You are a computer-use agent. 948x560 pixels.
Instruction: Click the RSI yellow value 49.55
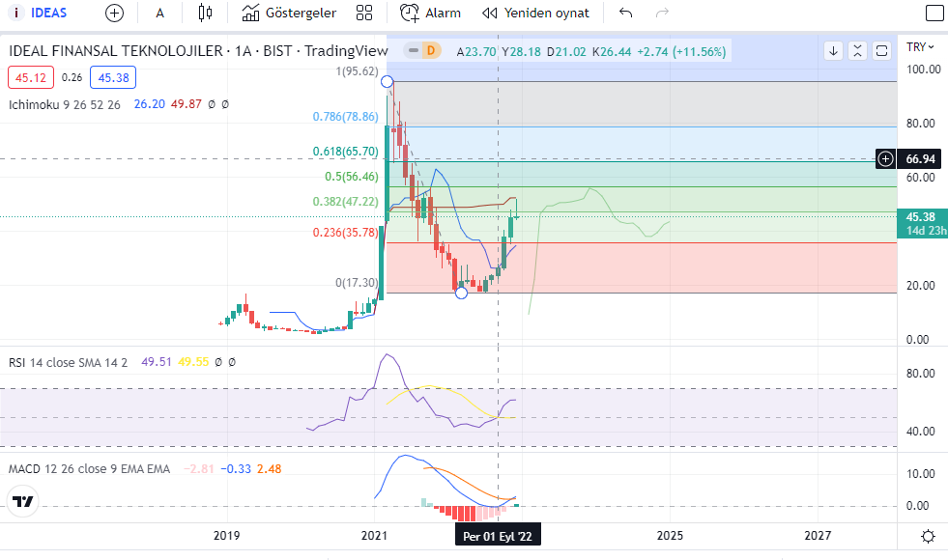[x=193, y=362]
